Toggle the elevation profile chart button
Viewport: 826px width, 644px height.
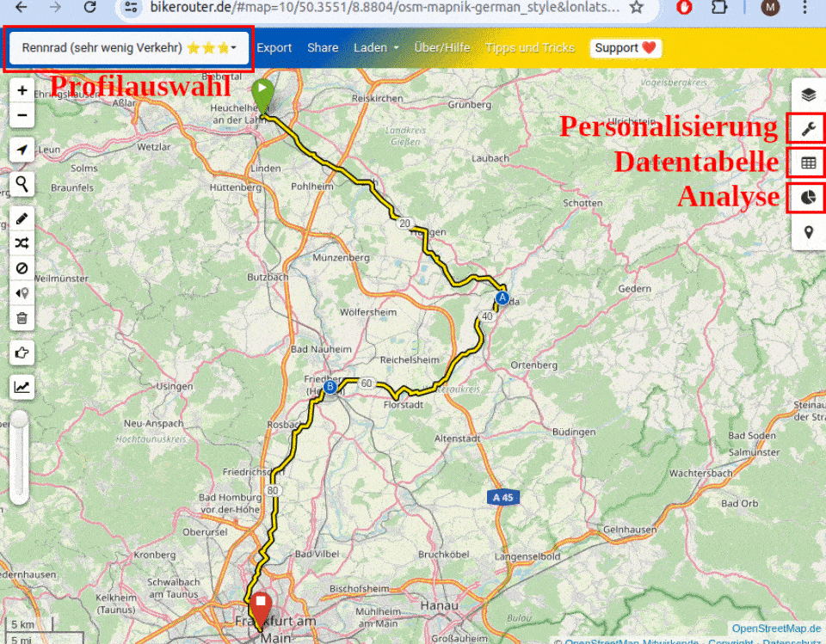(x=22, y=388)
